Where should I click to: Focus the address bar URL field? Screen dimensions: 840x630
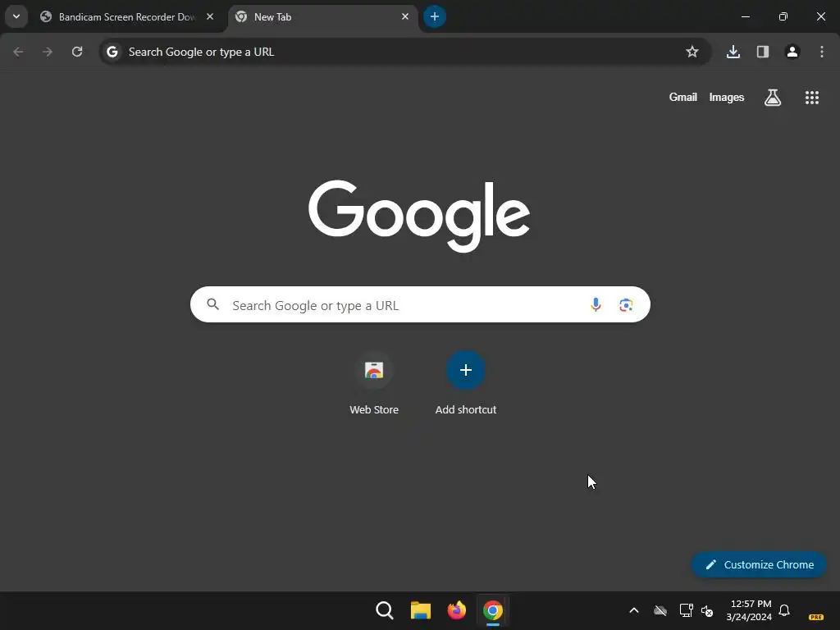(x=404, y=52)
